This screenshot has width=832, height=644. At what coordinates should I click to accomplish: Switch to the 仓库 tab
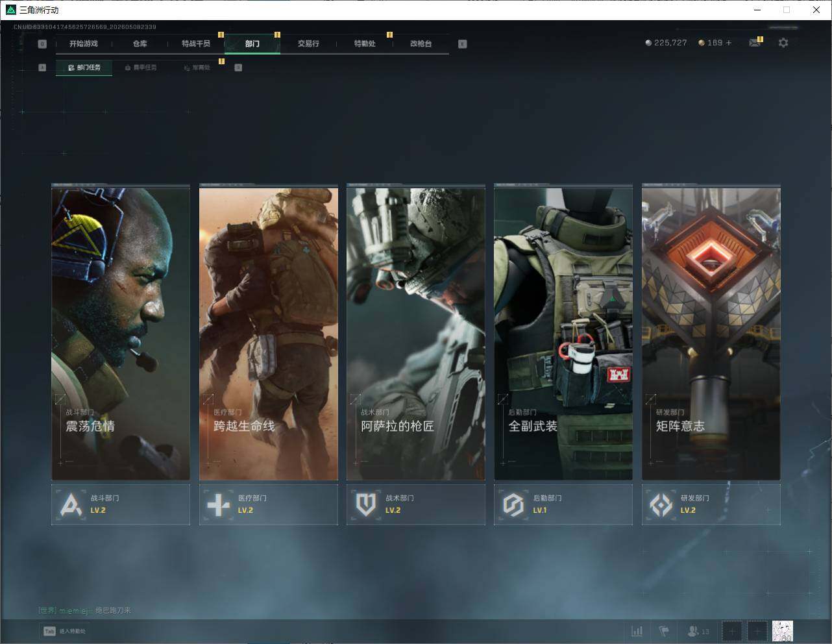tap(140, 43)
